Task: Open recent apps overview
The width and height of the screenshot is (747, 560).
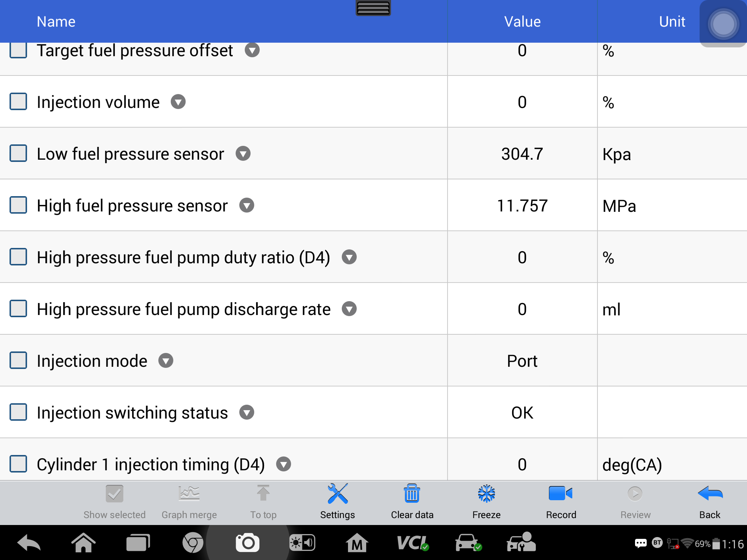Action: click(x=138, y=543)
